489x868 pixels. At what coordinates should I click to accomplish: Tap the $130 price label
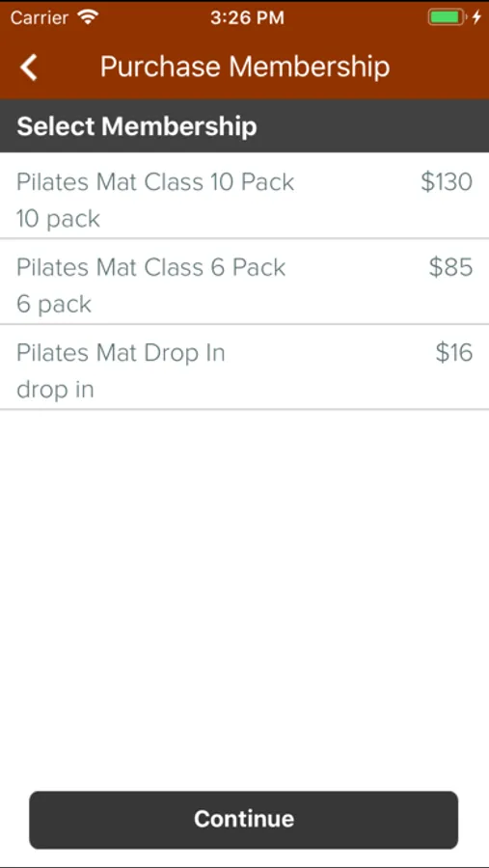pos(447,182)
